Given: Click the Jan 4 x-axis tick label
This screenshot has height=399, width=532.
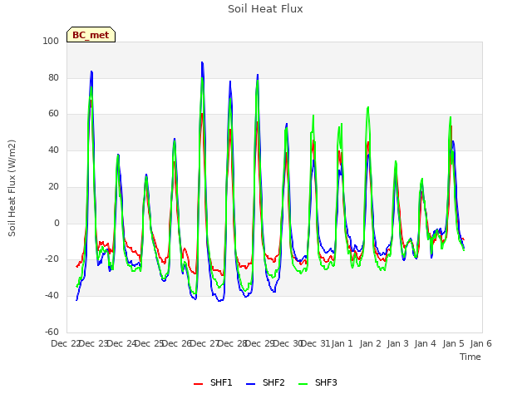Looking at the screenshot, I should click(x=425, y=343).
